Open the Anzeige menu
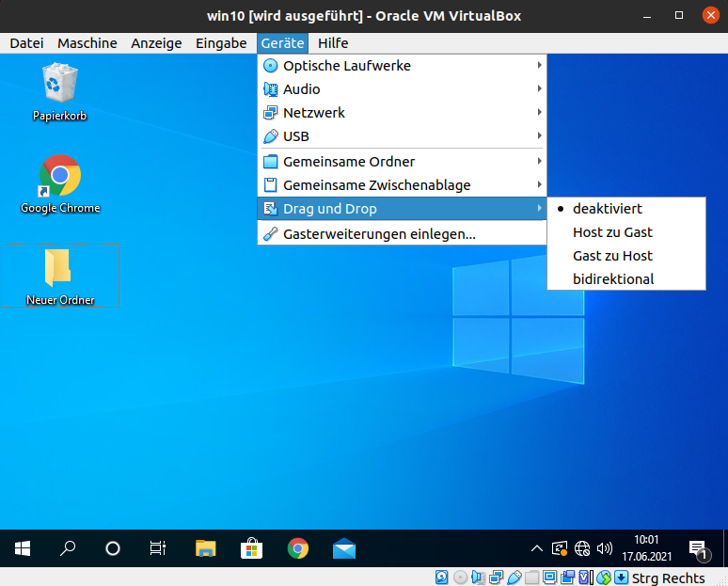 [x=156, y=43]
